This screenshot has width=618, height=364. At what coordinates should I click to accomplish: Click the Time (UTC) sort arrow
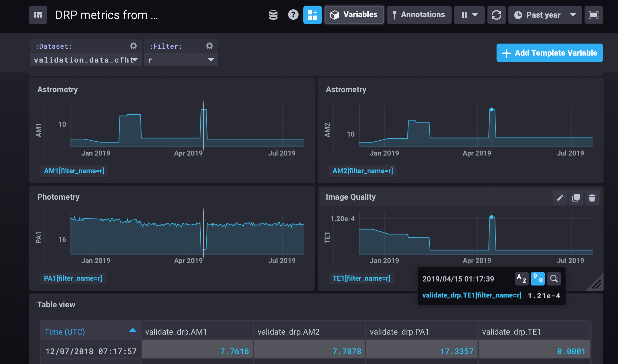click(132, 330)
